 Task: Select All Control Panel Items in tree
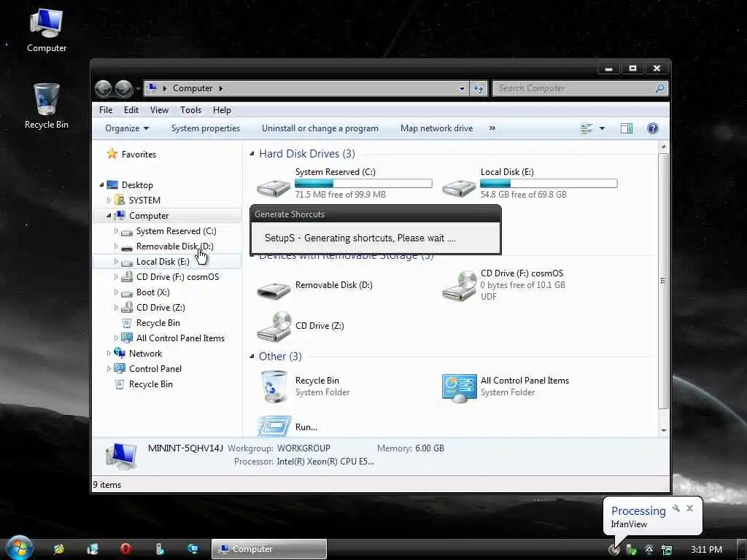pyautogui.click(x=180, y=338)
